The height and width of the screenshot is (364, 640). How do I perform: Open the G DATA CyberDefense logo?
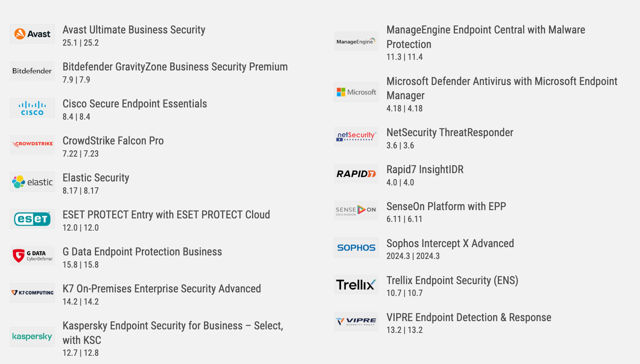tap(32, 256)
